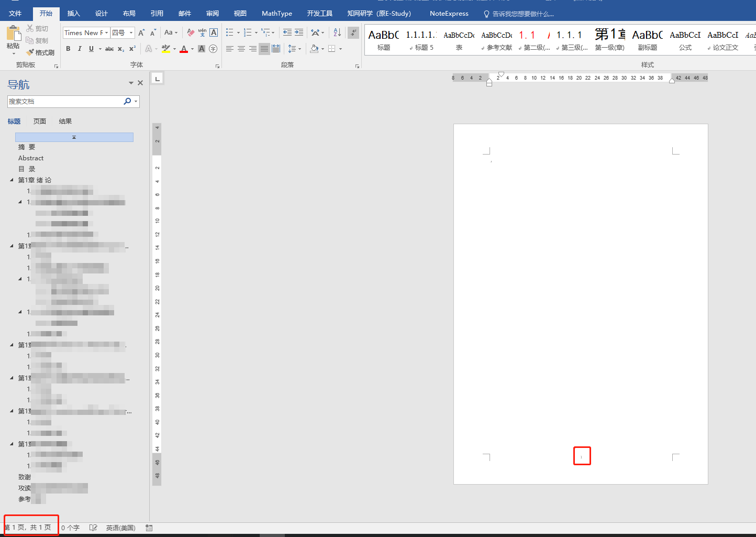This screenshot has width=756, height=537.
Task: Open the font size dropdown
Action: 131,32
